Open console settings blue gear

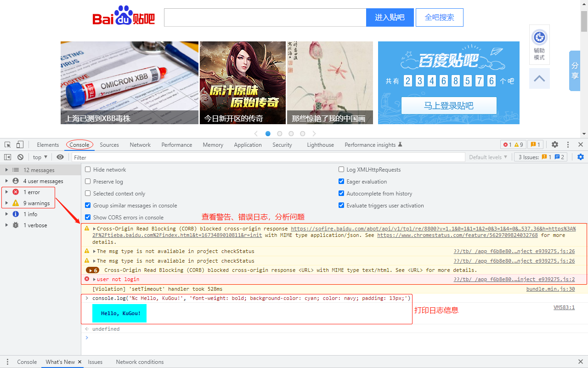point(581,157)
